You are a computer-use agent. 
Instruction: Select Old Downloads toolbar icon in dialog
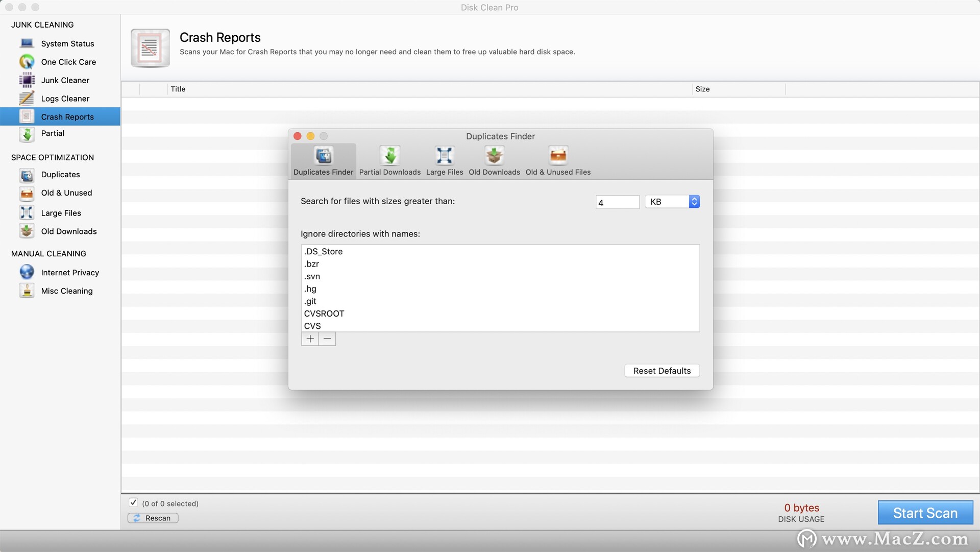click(x=494, y=155)
